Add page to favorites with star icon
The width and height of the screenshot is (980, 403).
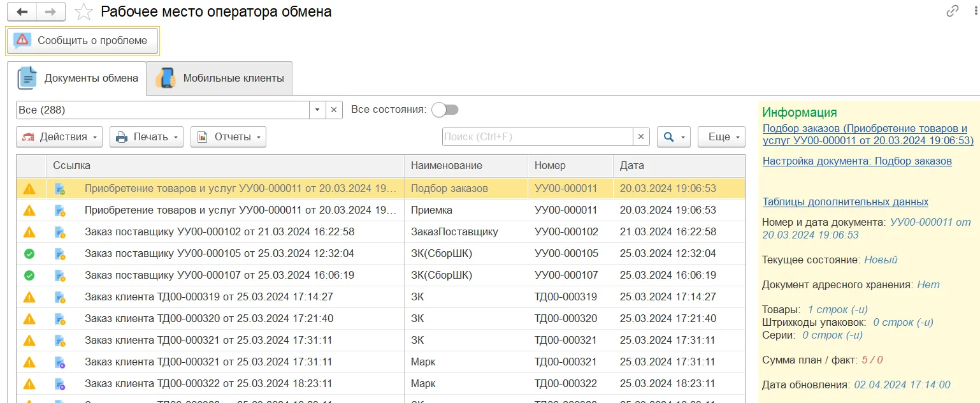[83, 12]
